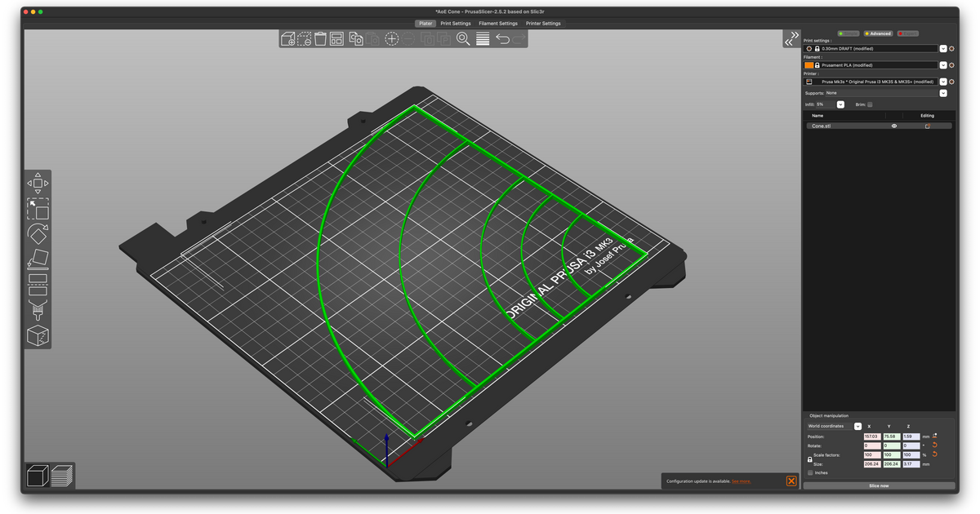The image size is (980, 514).
Task: Delete all objects with the trash icon
Action: [x=319, y=38]
